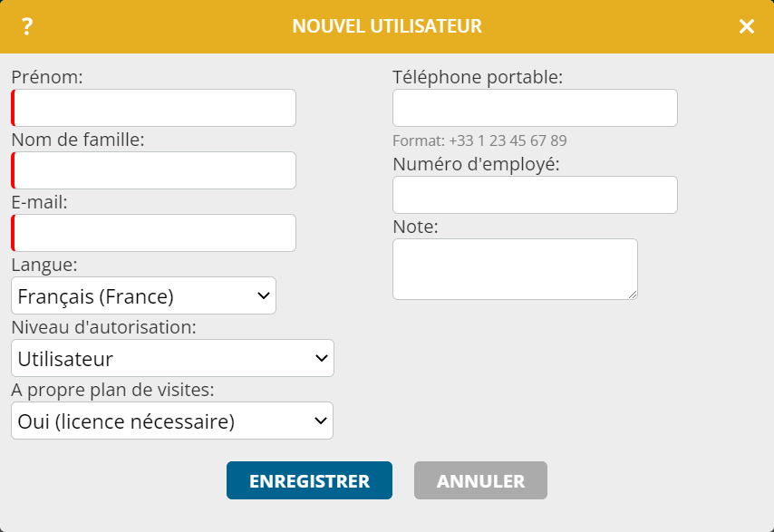Focus the Numéro d'employé field
The width and height of the screenshot is (774, 532).
[535, 195]
